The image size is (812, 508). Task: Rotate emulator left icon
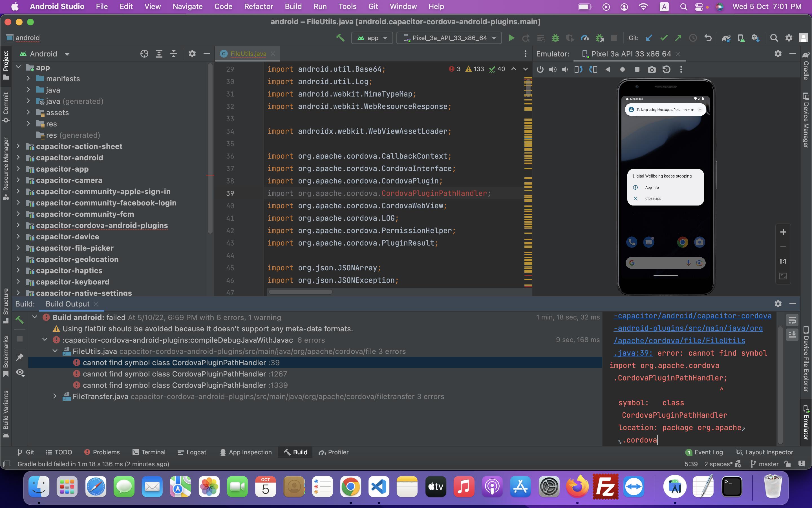(579, 69)
